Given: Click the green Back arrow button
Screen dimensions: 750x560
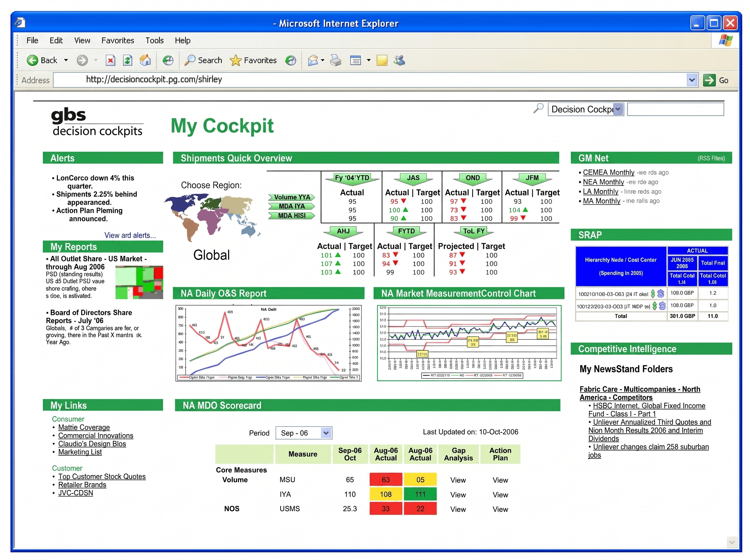Looking at the screenshot, I should coord(33,61).
